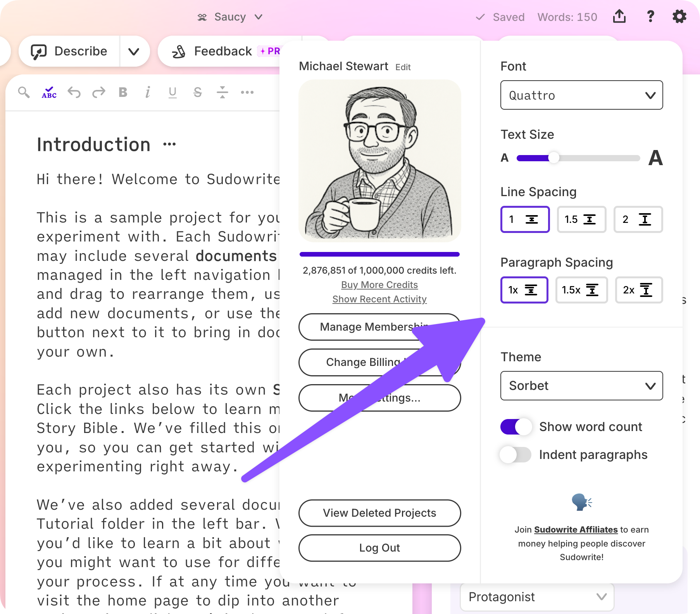Apply strikethrough formatting
The width and height of the screenshot is (700, 614).
197,92
